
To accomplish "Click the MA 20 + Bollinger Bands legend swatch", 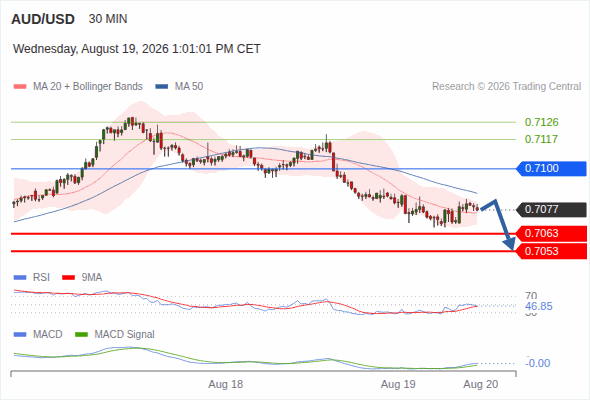I will point(20,87).
